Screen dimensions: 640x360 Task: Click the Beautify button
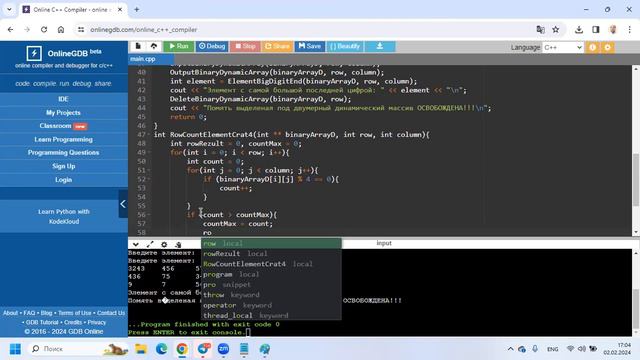pos(345,47)
